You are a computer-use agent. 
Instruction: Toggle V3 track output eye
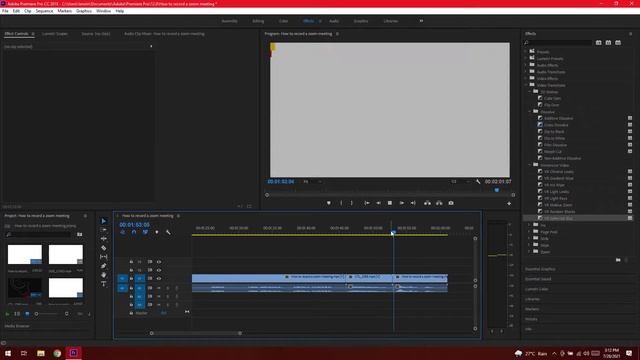click(159, 262)
